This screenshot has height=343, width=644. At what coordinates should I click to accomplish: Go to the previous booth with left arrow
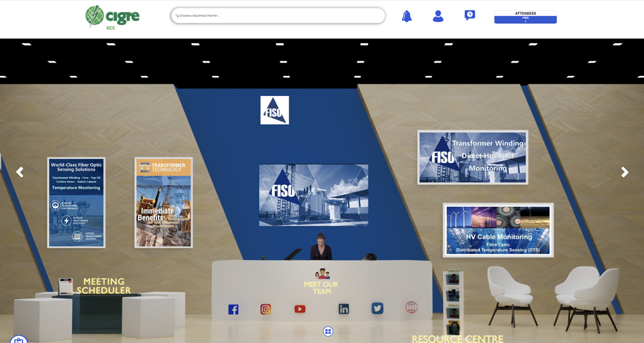(20, 172)
